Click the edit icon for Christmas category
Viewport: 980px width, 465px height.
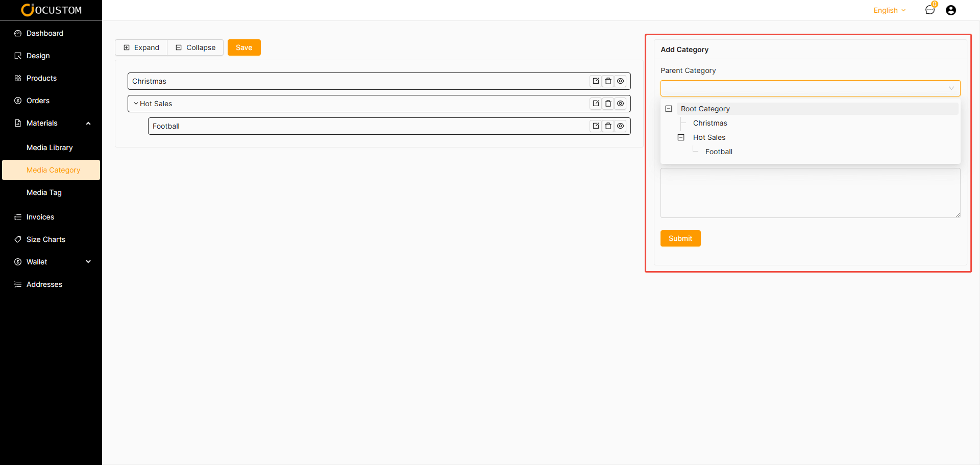(x=596, y=81)
